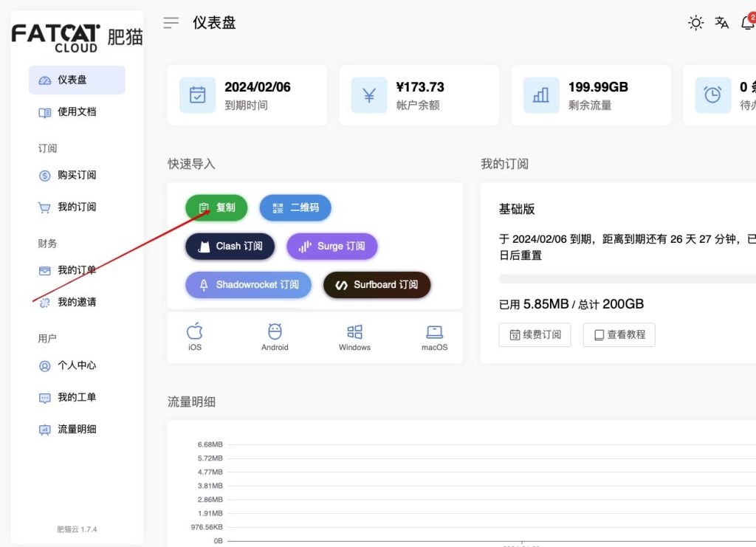The height and width of the screenshot is (547, 756).
Task: Click the calendar icon for 到期时间
Action: point(198,95)
